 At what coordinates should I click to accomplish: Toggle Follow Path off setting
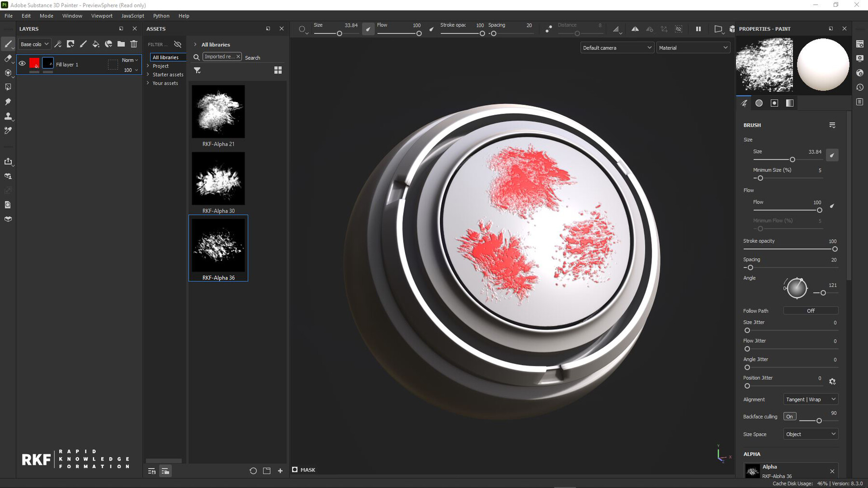[811, 310]
